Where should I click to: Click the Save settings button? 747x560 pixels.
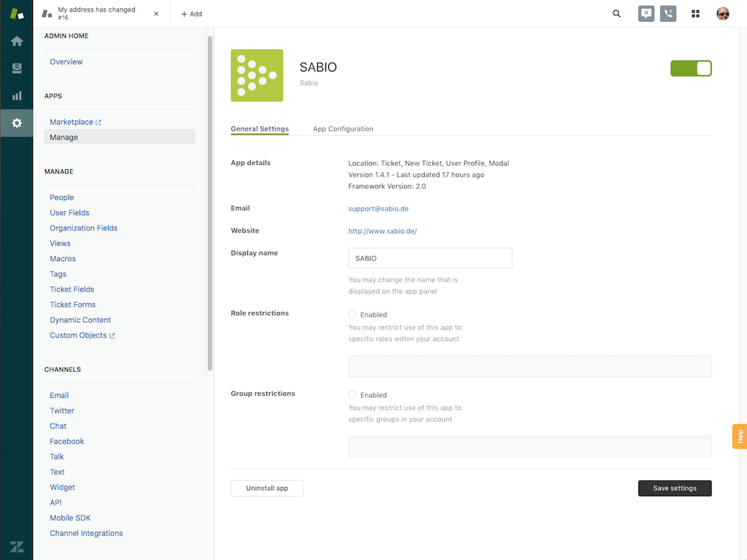[x=674, y=488]
